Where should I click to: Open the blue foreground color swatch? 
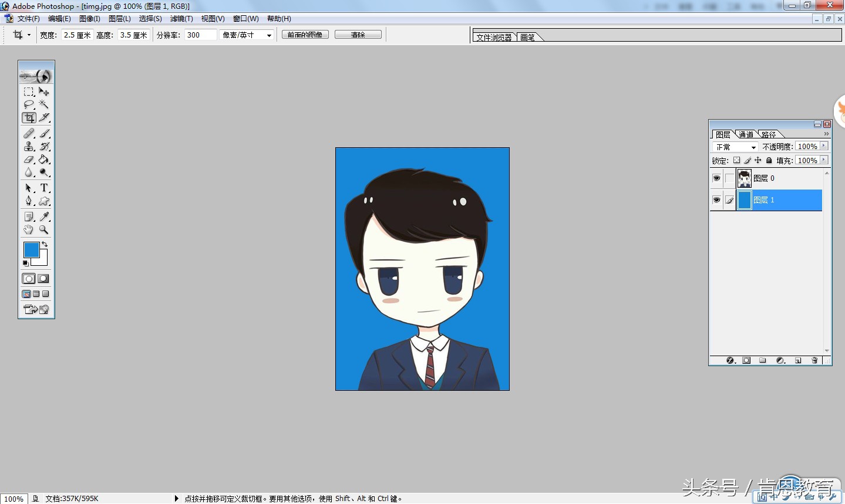[x=31, y=250]
